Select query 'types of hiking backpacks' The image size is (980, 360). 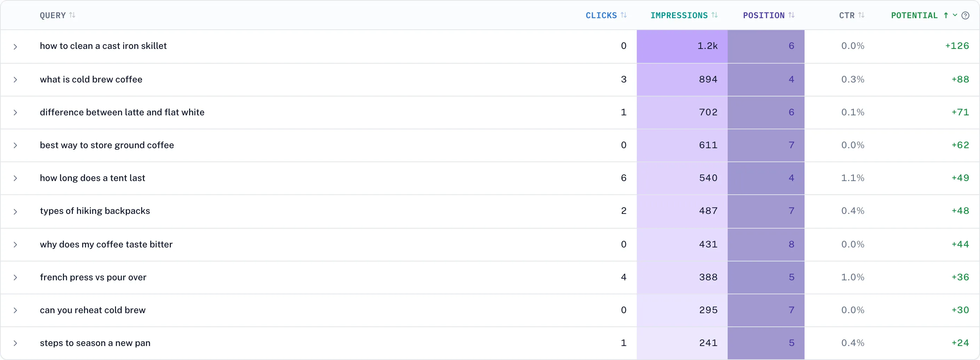point(95,211)
